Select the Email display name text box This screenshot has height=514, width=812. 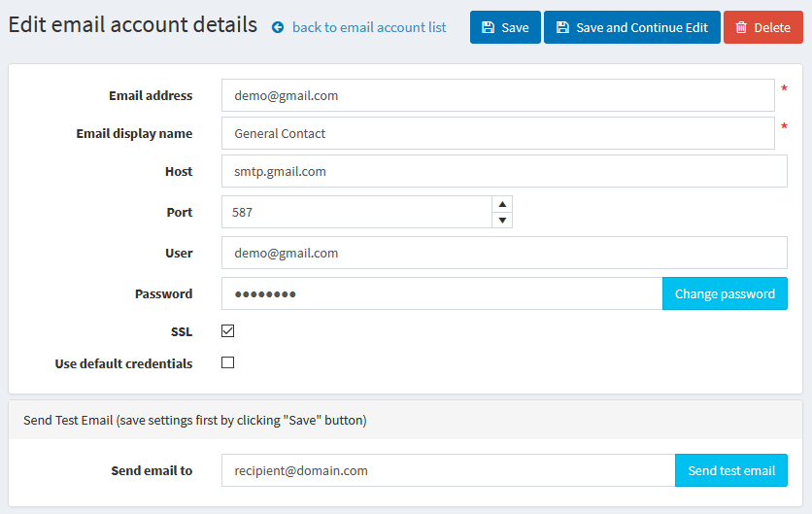[497, 133]
